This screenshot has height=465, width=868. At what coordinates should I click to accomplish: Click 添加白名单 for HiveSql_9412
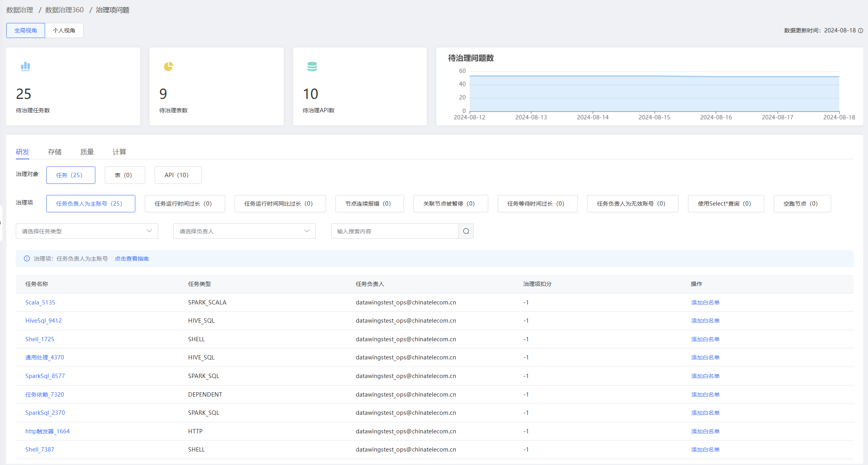tap(705, 321)
